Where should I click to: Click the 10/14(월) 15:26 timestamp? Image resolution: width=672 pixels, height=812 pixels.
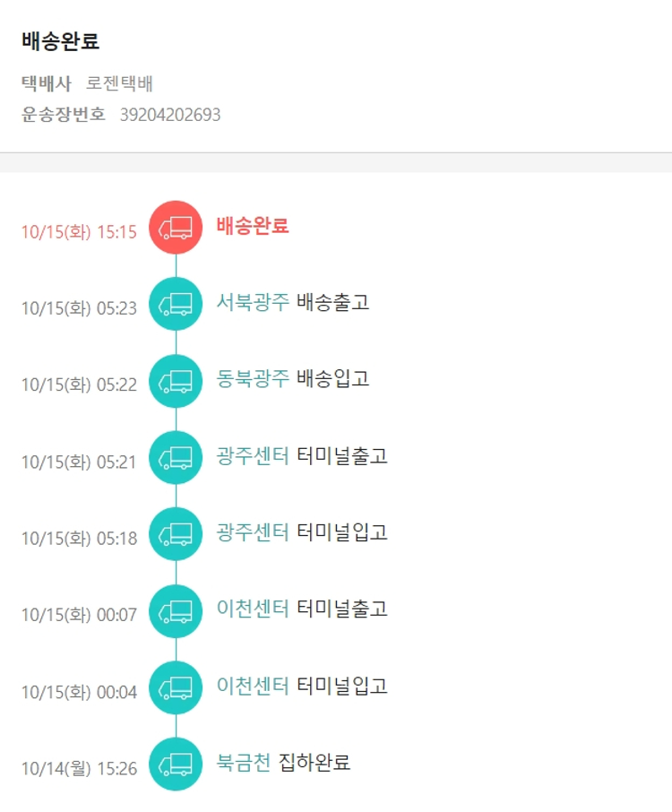(x=79, y=769)
